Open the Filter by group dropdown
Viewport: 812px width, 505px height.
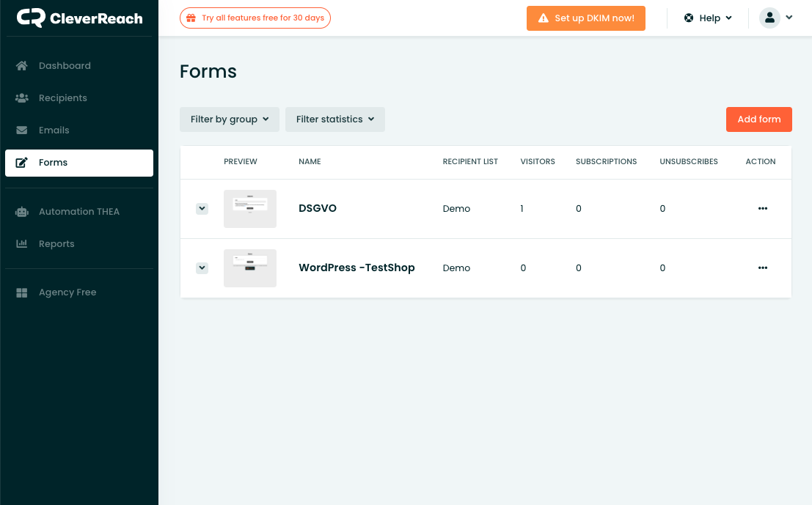coord(230,119)
